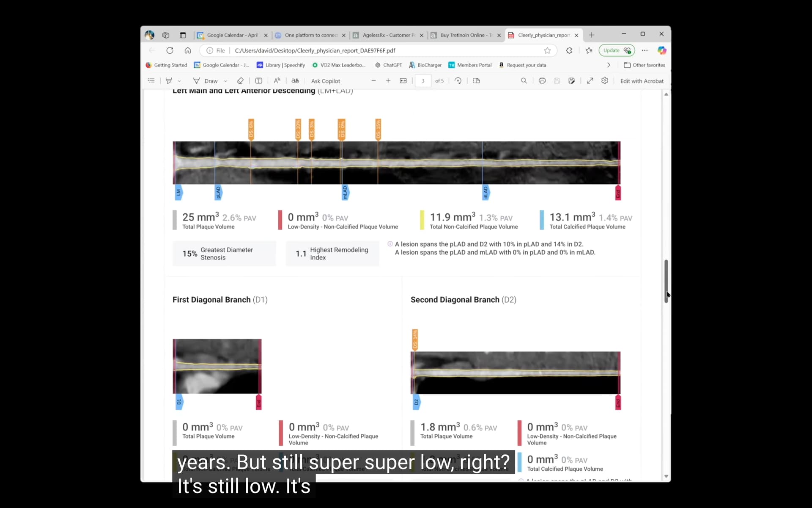Add this page to favorites star

(x=547, y=50)
